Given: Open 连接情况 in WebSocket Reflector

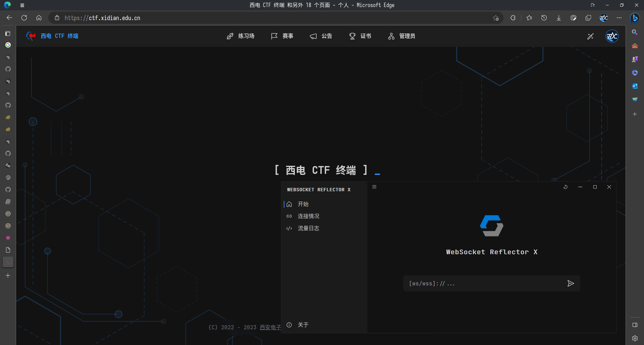Looking at the screenshot, I should pyautogui.click(x=324, y=216).
